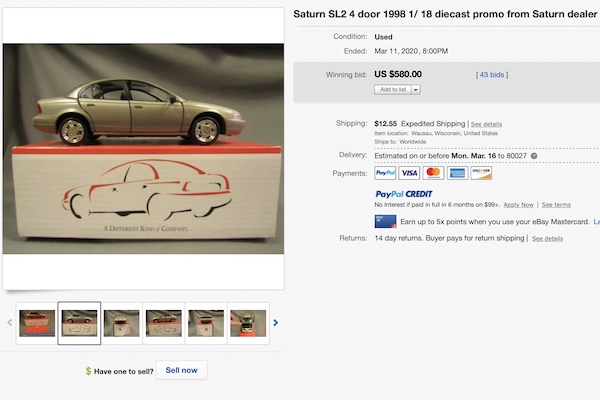600x400 pixels.
Task: Click the PayPal Credit logo
Action: 403,194
